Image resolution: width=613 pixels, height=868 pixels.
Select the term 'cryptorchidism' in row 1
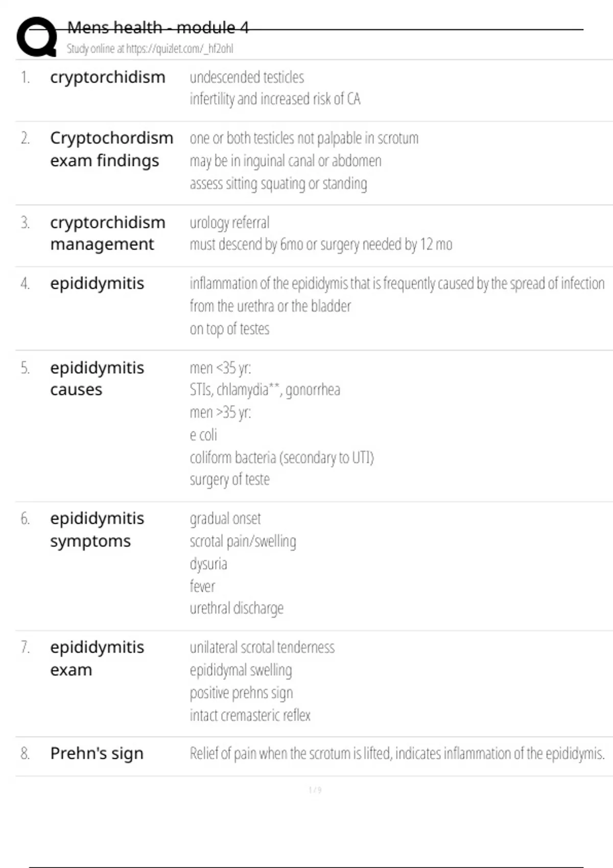(x=107, y=77)
